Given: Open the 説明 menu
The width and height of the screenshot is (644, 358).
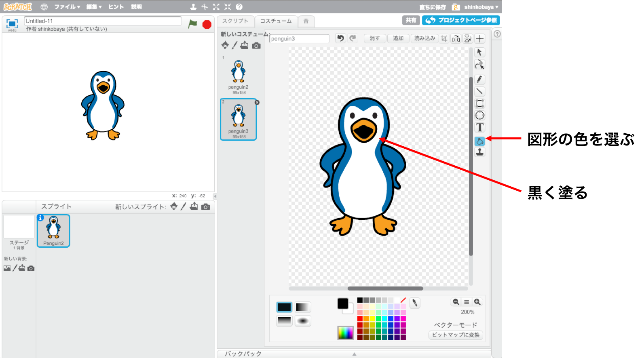Looking at the screenshot, I should pos(136,7).
